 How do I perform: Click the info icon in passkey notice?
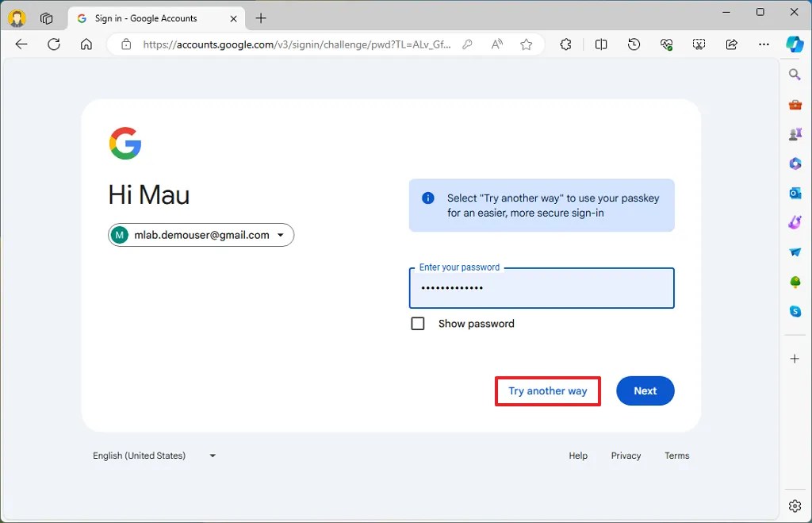pyautogui.click(x=427, y=198)
